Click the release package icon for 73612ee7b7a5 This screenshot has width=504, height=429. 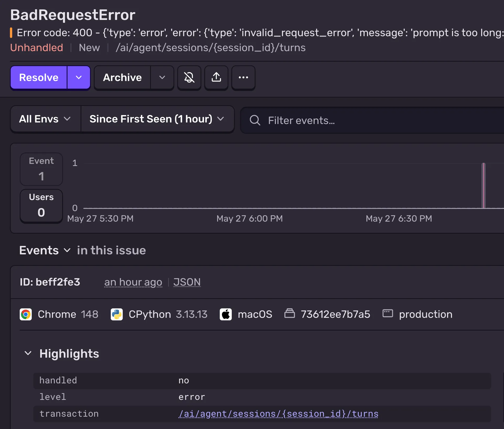tap(290, 313)
